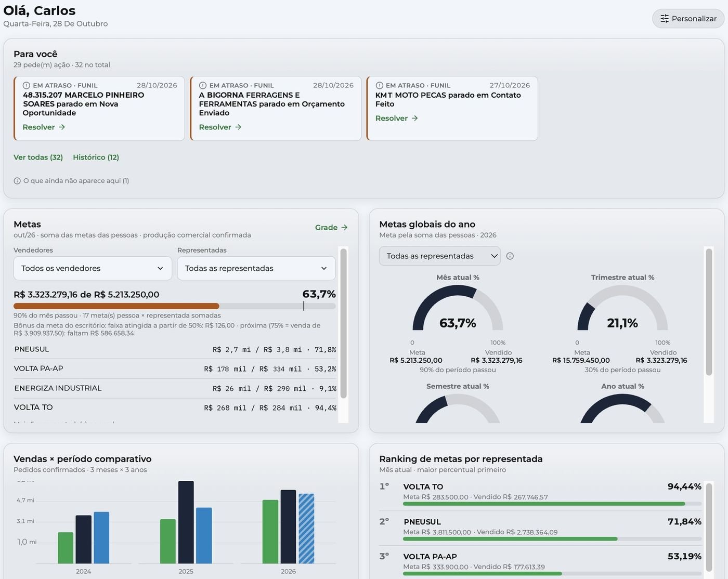Click the Metas panel vertical scrollbar
728x579 pixels.
tap(343, 324)
